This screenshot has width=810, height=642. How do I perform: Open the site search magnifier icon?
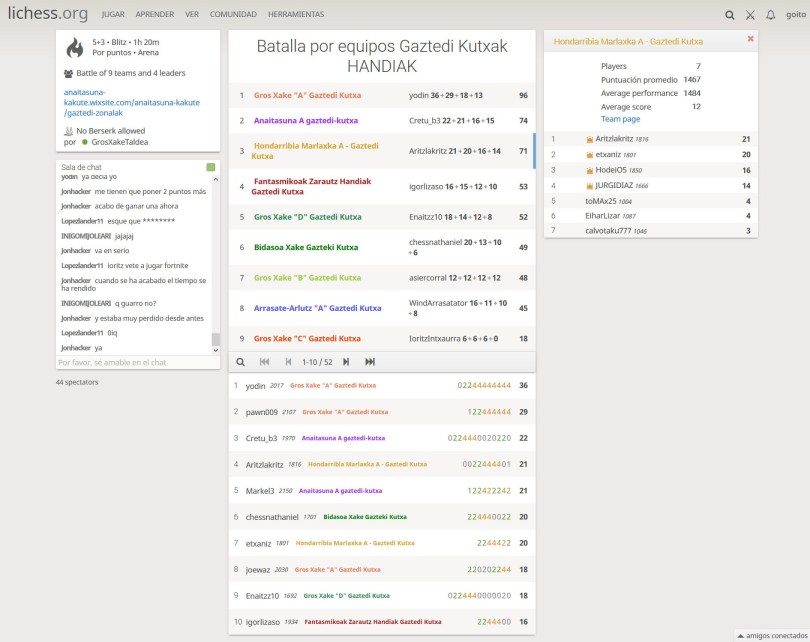pyautogui.click(x=730, y=15)
